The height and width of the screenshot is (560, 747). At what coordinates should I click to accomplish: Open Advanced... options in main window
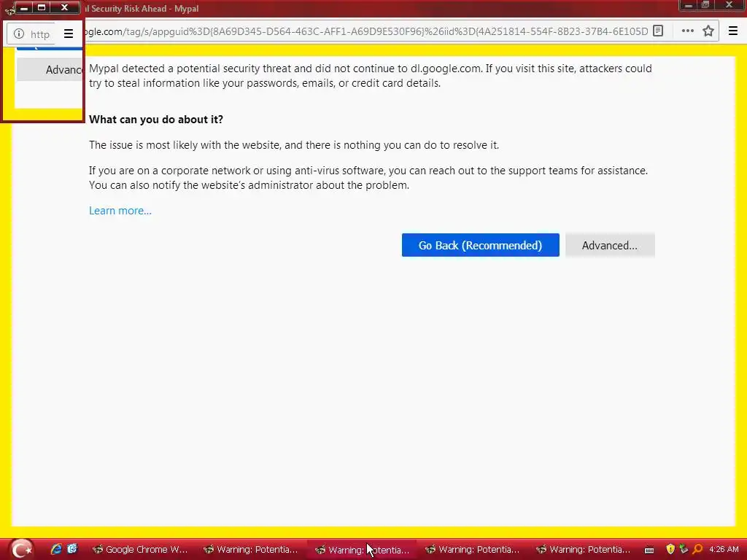click(x=610, y=245)
